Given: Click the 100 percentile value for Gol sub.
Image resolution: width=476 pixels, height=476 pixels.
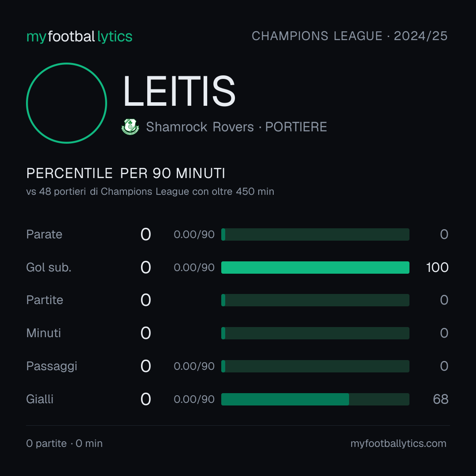Looking at the screenshot, I should point(437,268).
